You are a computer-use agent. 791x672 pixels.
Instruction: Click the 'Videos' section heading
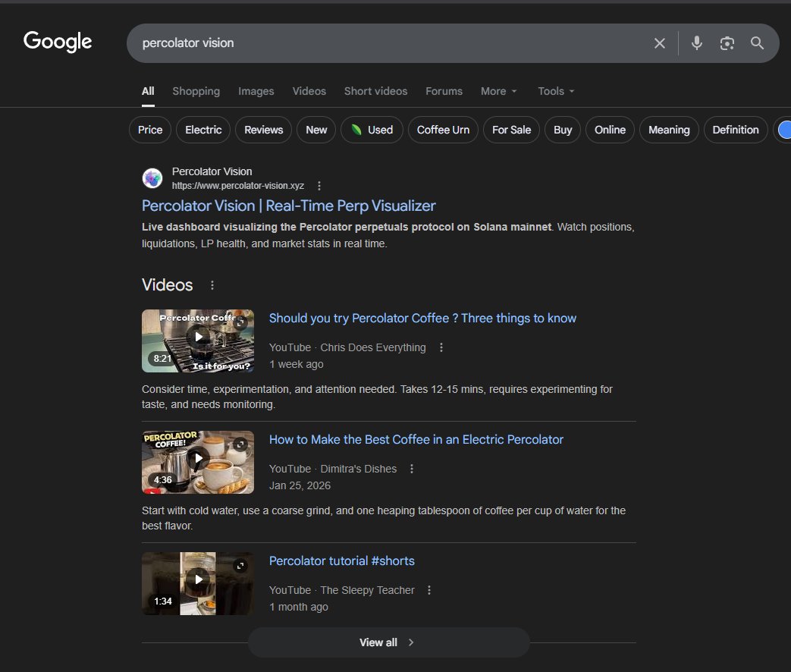(167, 285)
